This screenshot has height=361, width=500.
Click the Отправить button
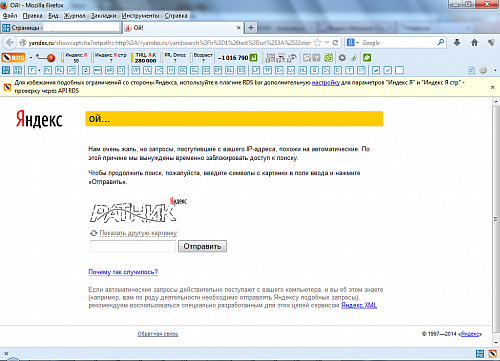click(202, 246)
